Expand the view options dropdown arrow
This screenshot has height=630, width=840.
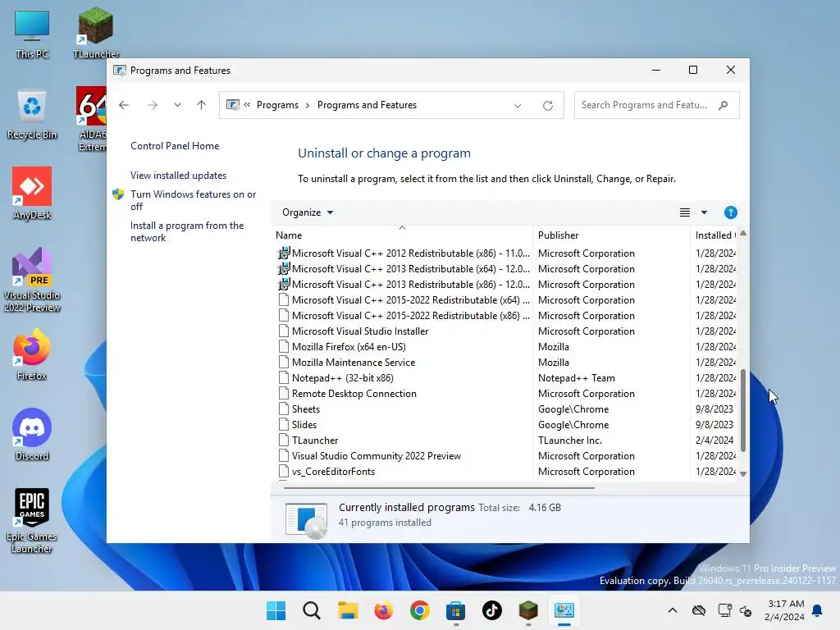pos(704,212)
